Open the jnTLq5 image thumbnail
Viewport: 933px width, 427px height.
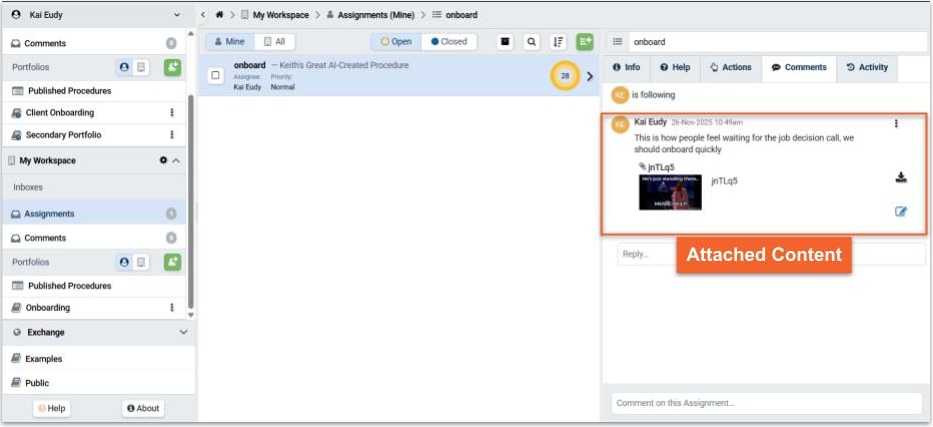click(x=670, y=192)
